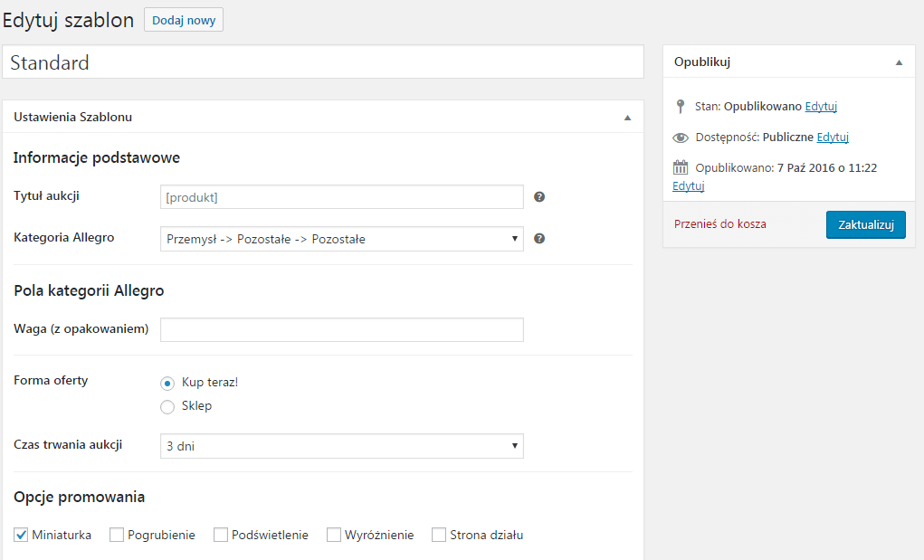The width and height of the screenshot is (924, 560).
Task: Open the Kategoria Allegro dropdown
Action: click(x=342, y=239)
